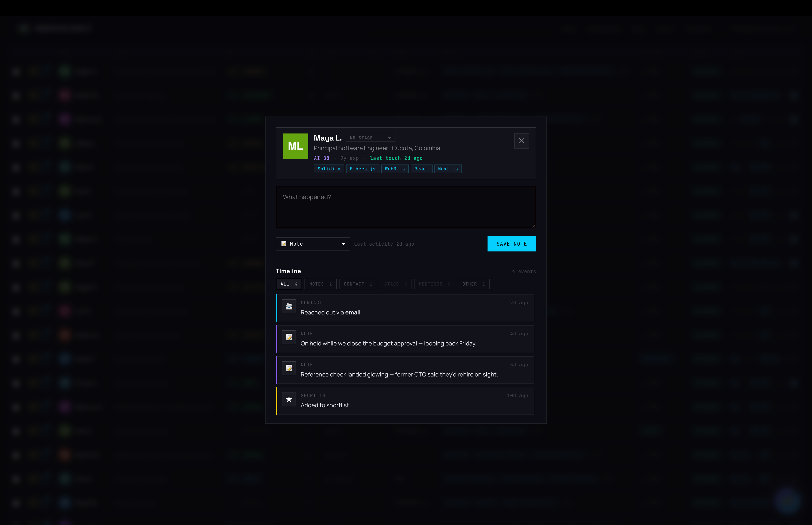Select the CONTACT timeline filter tab
812x525 pixels.
coord(358,284)
